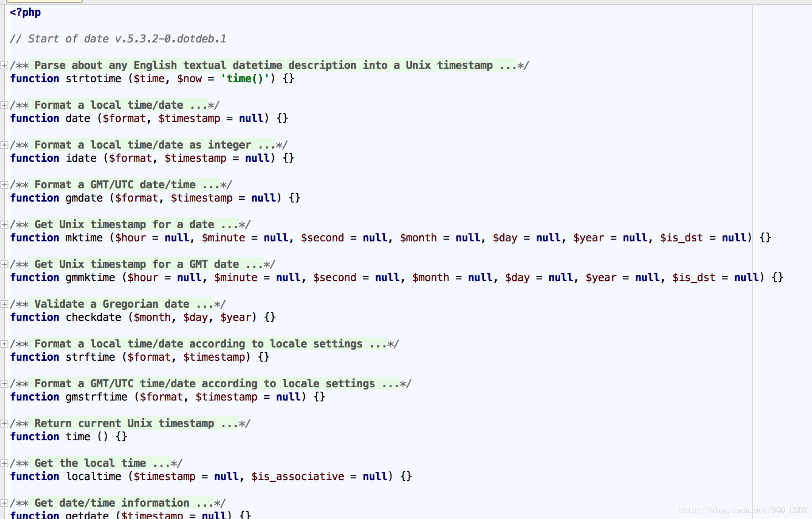
Task: Click the idate function name
Action: click(x=81, y=158)
